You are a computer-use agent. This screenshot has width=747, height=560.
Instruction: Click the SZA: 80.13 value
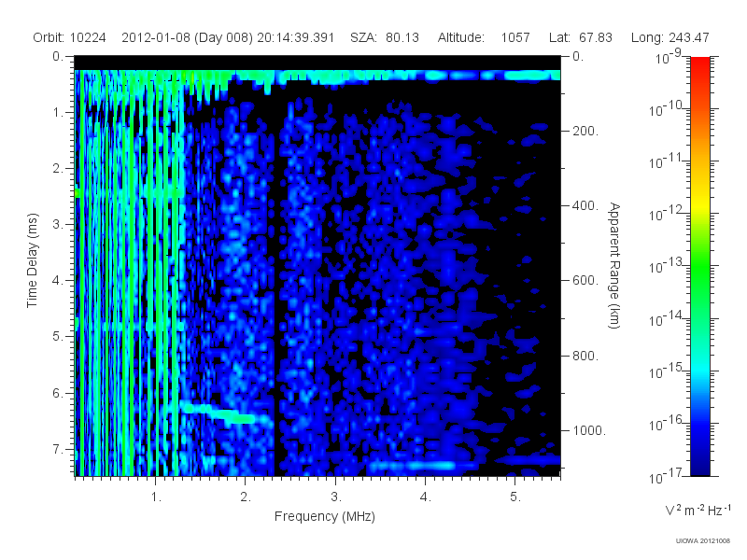click(385, 37)
